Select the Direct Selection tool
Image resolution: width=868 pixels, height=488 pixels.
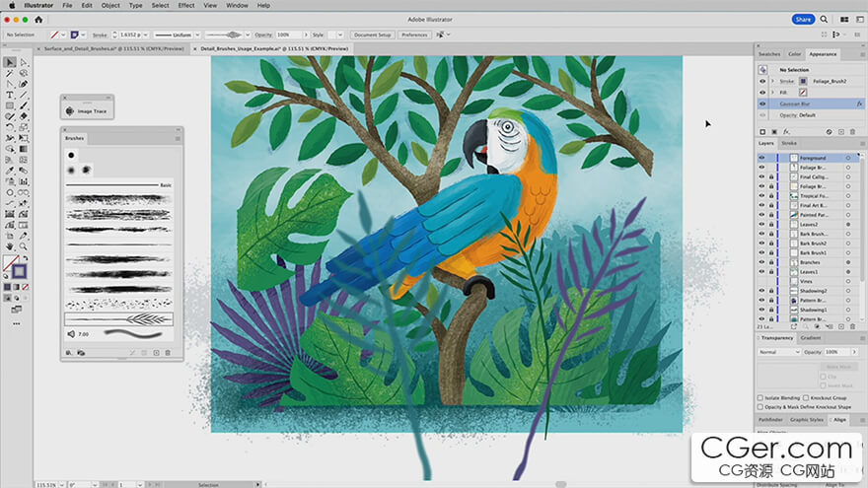pos(24,62)
